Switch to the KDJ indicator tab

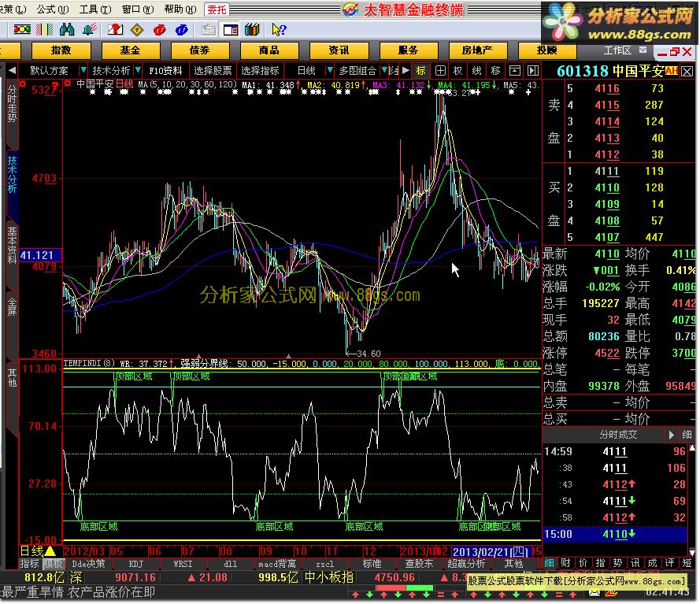point(135,564)
